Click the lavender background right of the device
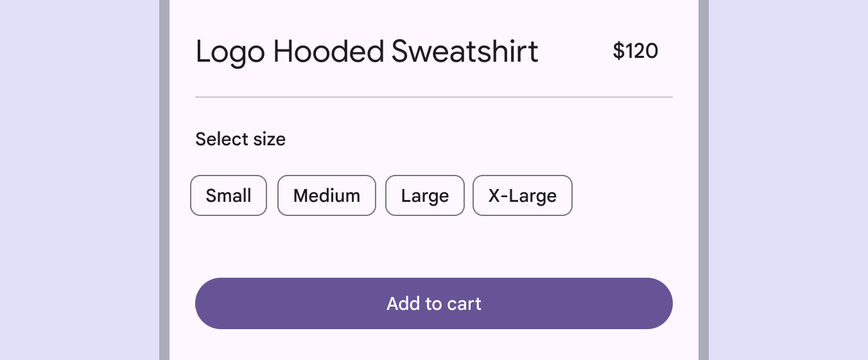 tap(788, 180)
